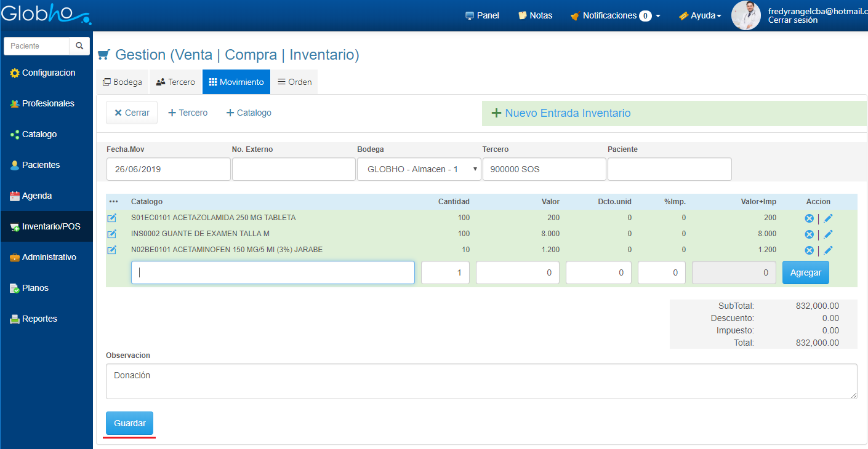Delete the ACETAZOLAMIDA row with X icon

click(809, 218)
